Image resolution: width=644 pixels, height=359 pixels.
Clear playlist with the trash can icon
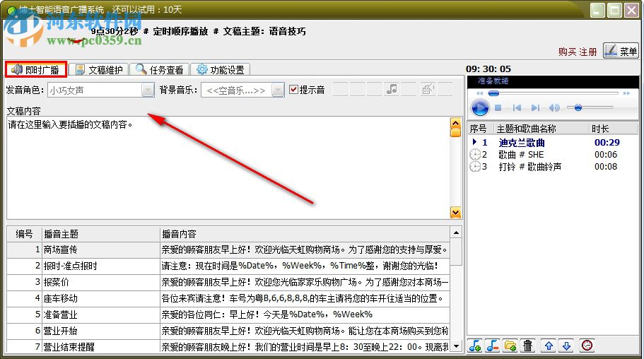point(528,346)
